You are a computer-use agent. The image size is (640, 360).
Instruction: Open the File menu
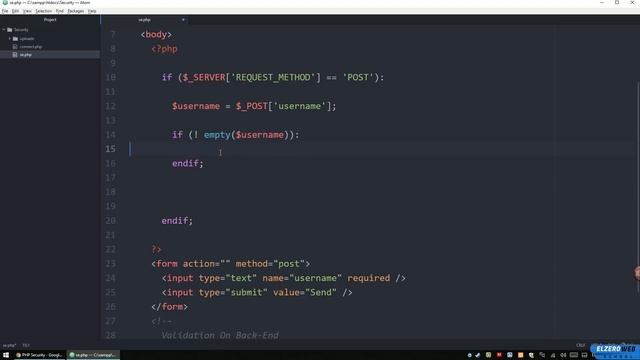coord(5,11)
